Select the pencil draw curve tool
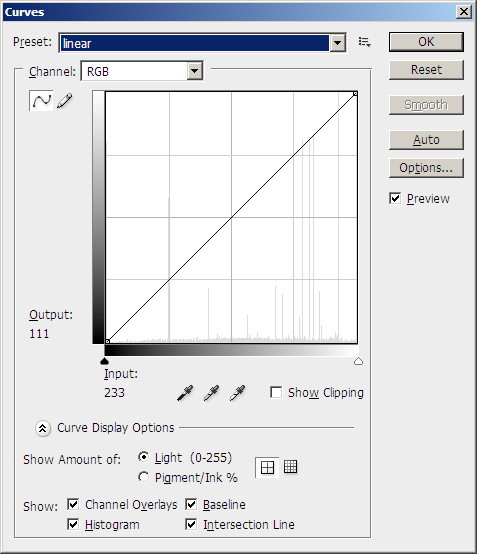The width and height of the screenshot is (477, 554). pos(65,101)
